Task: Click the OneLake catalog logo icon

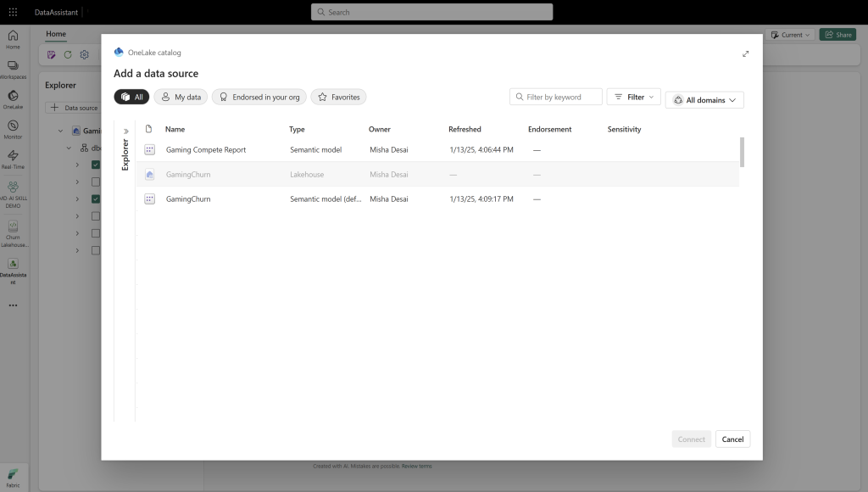Action: pos(119,52)
